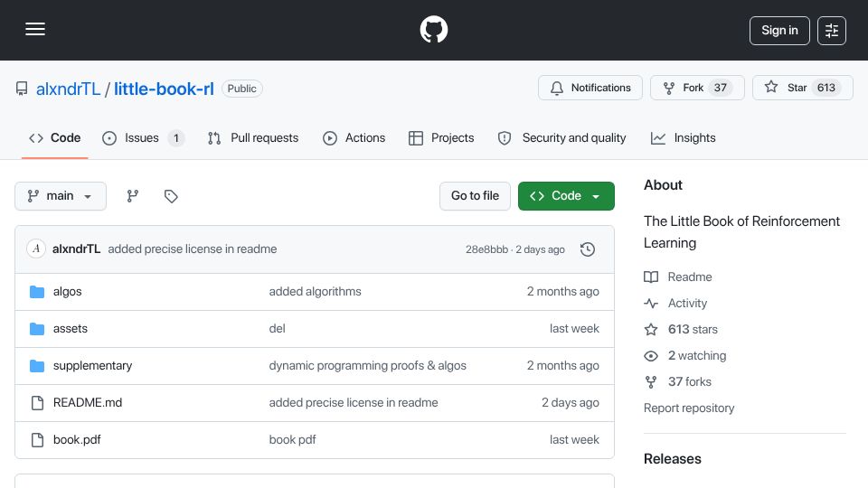This screenshot has width=868, height=488.
Task: Click the Notifications bell button
Action: coord(590,88)
